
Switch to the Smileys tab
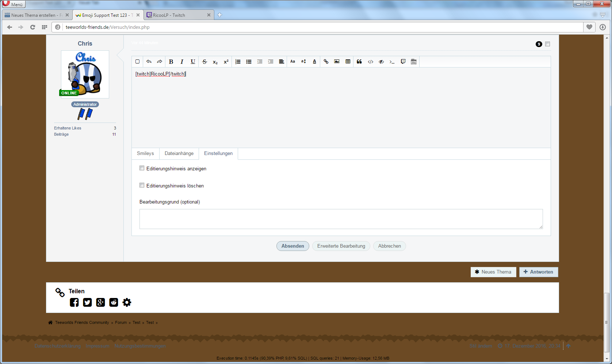[x=145, y=154]
